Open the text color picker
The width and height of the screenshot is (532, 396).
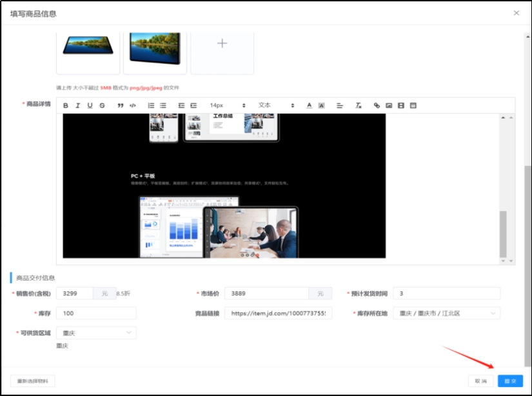coord(309,106)
